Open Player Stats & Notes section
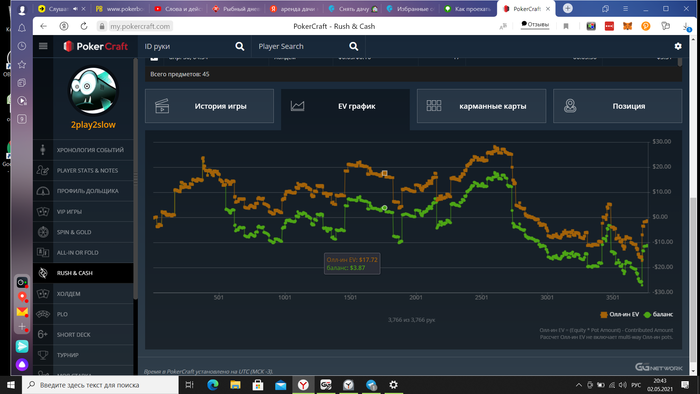The height and width of the screenshot is (394, 700). click(x=83, y=170)
